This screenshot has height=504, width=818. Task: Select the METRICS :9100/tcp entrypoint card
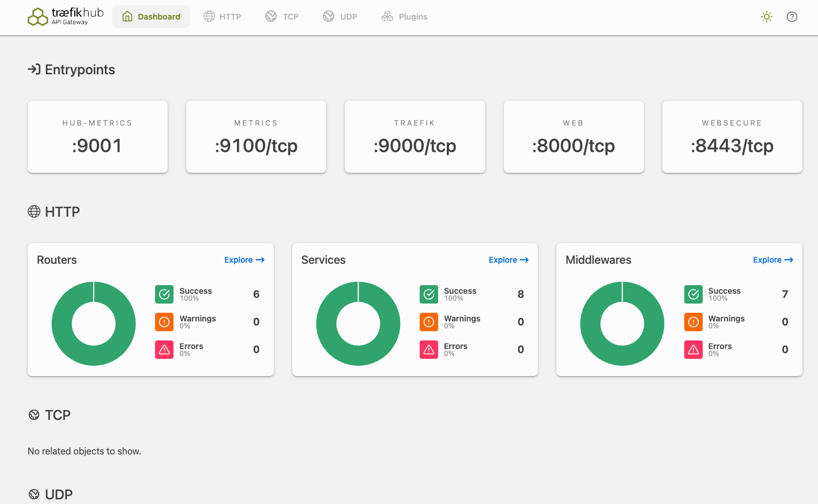(x=256, y=137)
